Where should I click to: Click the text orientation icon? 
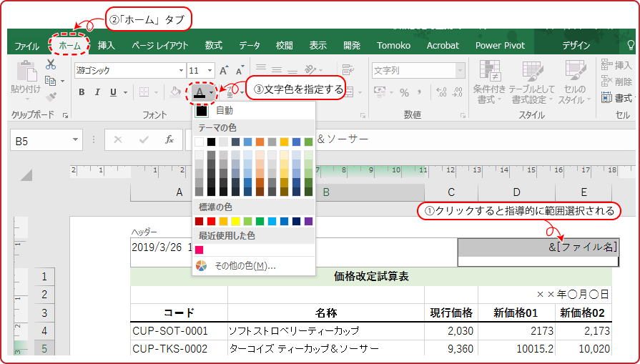311,69
